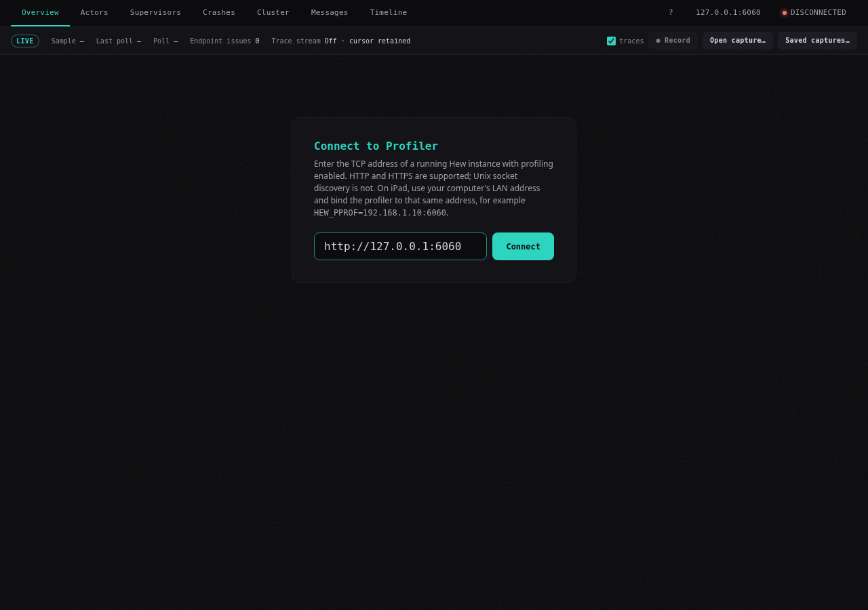Select the Cluster tab
Screen dimensions: 868x610
pyautogui.click(x=273, y=13)
